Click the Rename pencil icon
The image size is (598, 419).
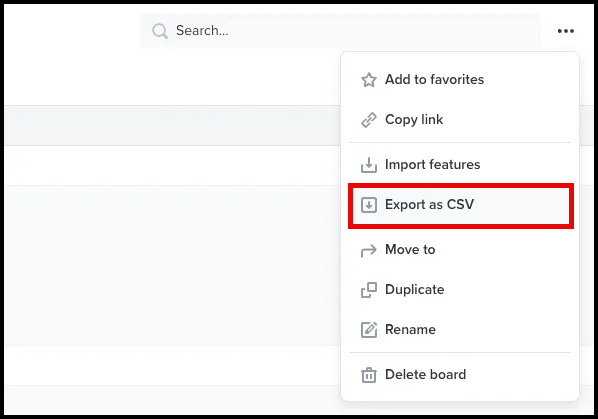coord(369,330)
